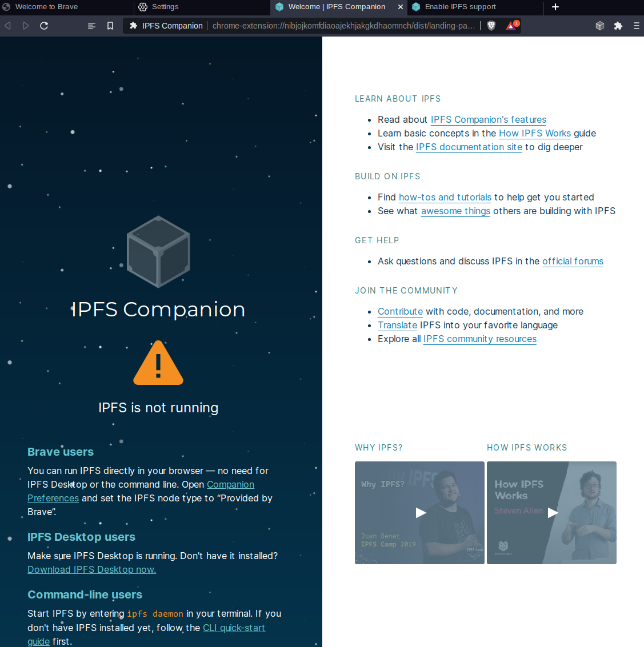The height and width of the screenshot is (647, 644).
Task: Click the Brave Shields icon
Action: (491, 25)
